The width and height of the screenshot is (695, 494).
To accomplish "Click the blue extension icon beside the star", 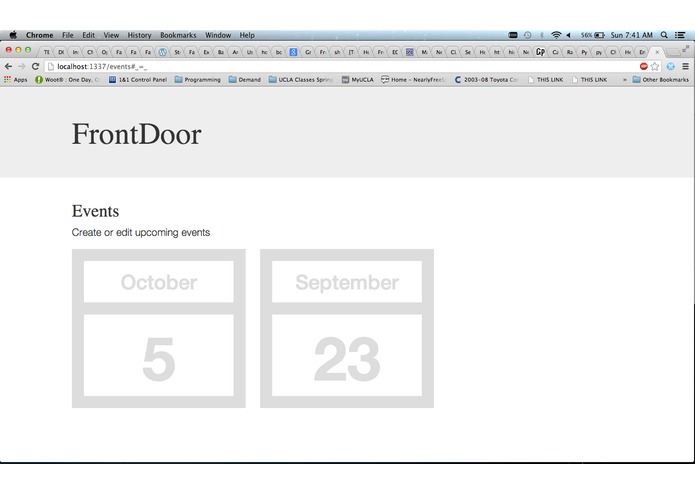I will point(671,66).
